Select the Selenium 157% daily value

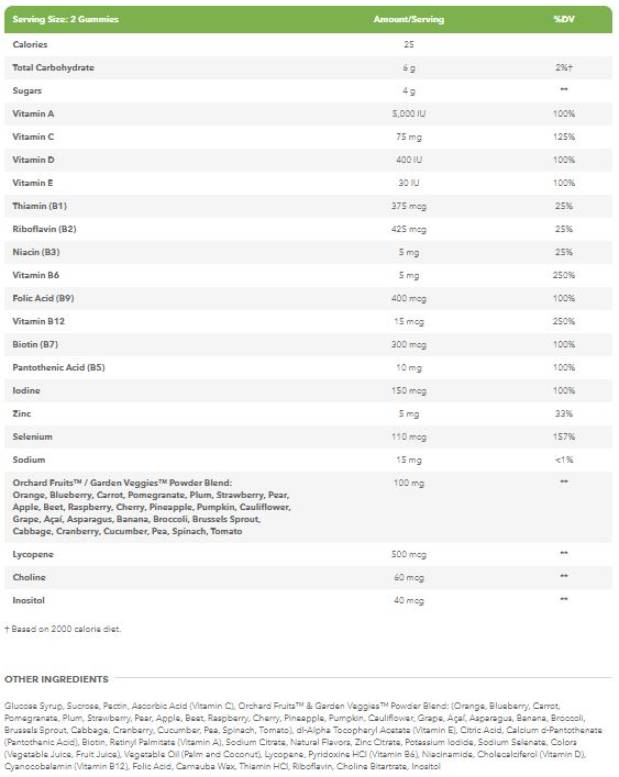tap(563, 437)
